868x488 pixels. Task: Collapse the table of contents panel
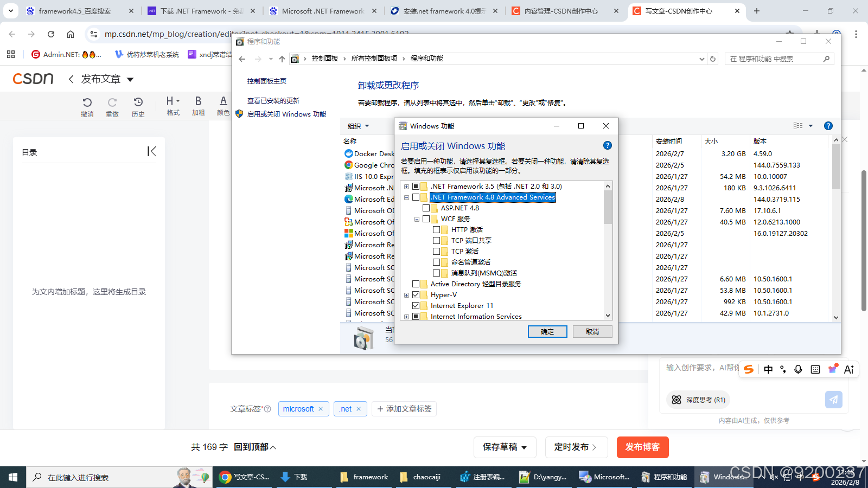coord(152,152)
